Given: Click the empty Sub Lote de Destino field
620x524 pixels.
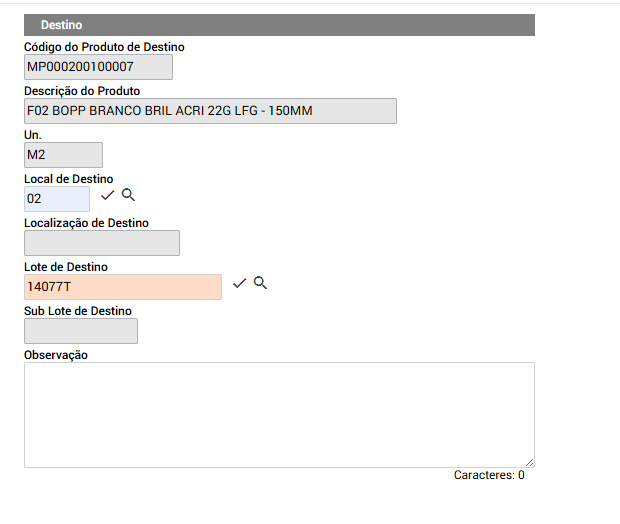Looking at the screenshot, I should (81, 331).
